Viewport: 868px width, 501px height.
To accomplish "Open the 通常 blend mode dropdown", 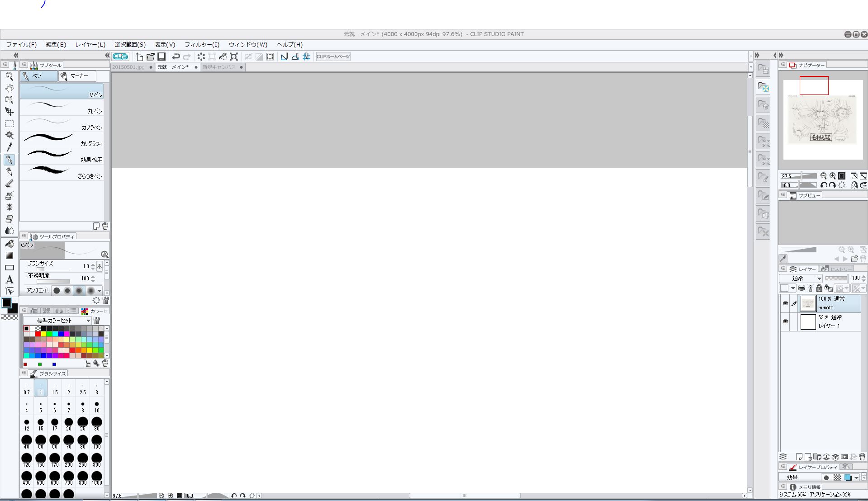I will [x=801, y=279].
